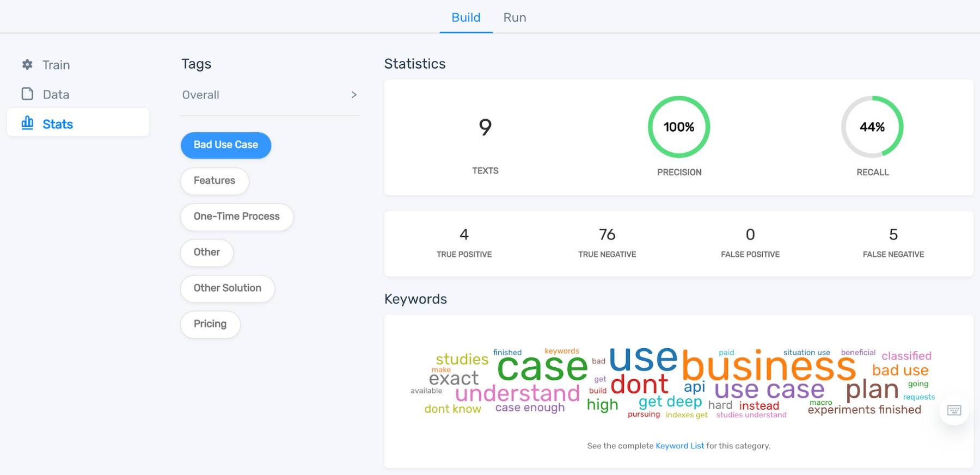
Task: Open Data in the sidebar
Action: coord(78,94)
